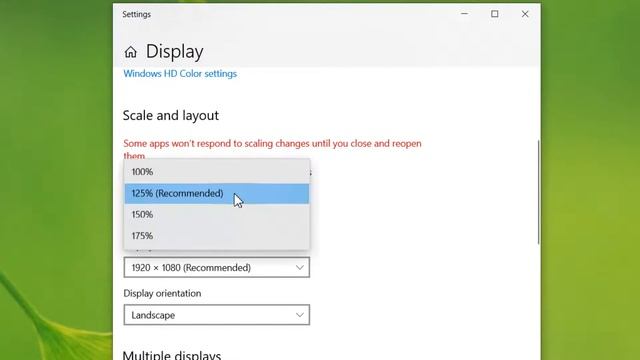The image size is (640, 360).
Task: Close the Settings window
Action: pos(525,14)
